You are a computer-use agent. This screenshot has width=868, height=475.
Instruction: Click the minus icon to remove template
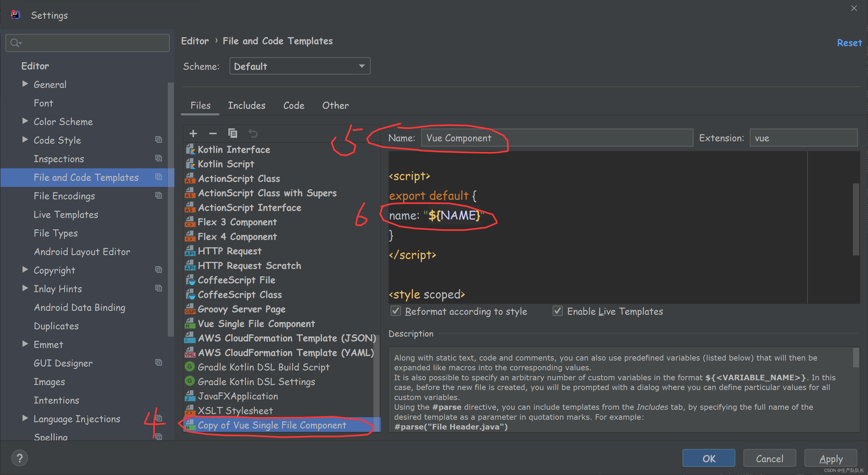pyautogui.click(x=213, y=134)
